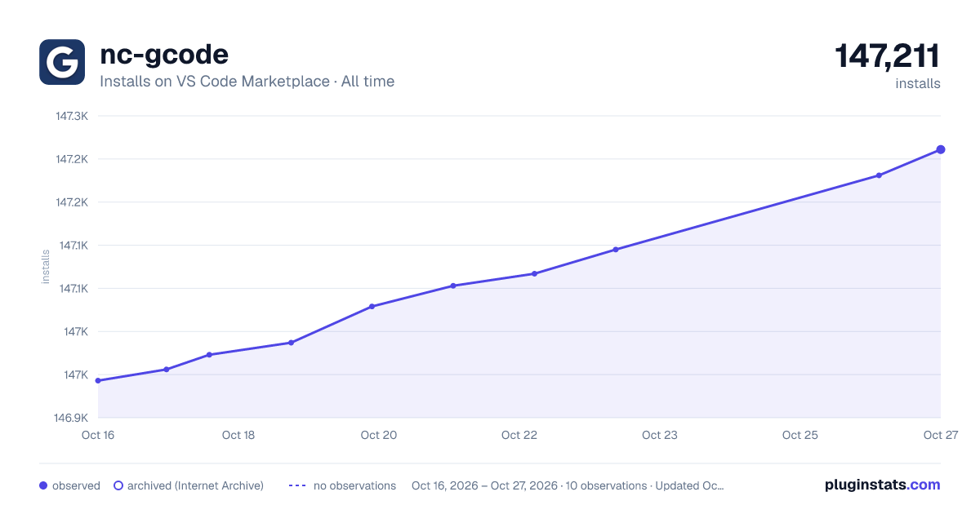980x514 pixels.
Task: Click the 'no observations' legend label
Action: (354, 485)
